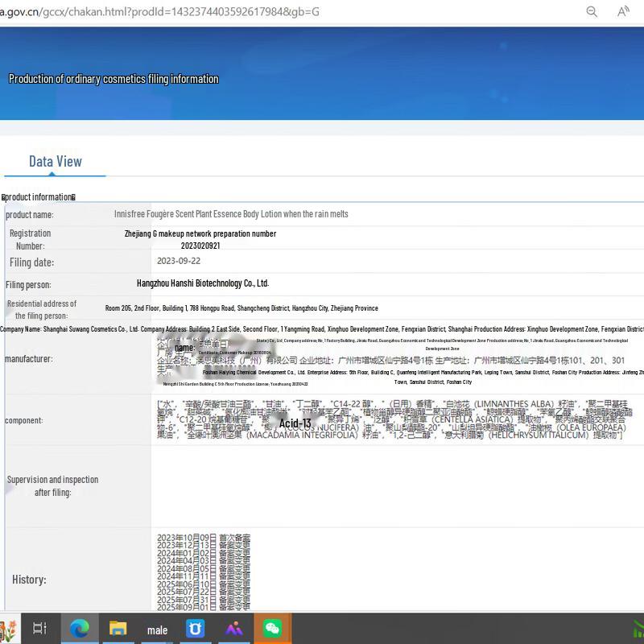
Task: Click the Innisfree product name value
Action: pyautogui.click(x=231, y=214)
